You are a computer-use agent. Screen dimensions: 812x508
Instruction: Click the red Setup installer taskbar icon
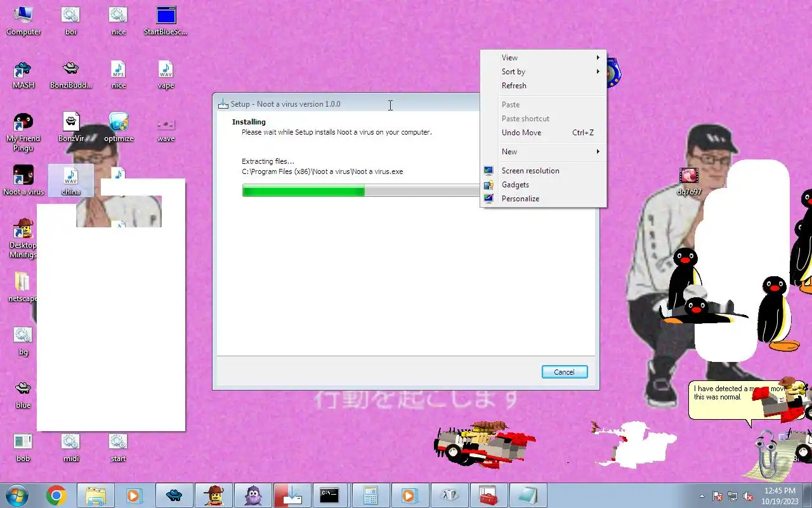pos(292,495)
